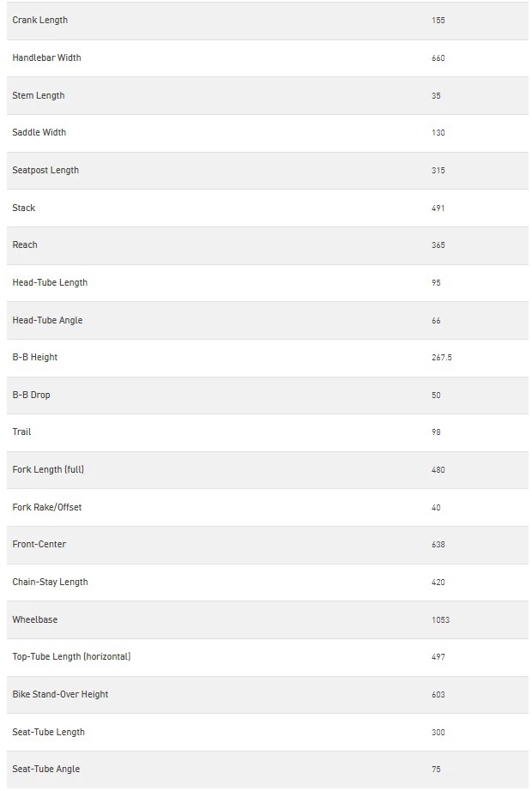Click the Top-Tube Length (horizontal) label
This screenshot has width=532, height=791.
pos(72,656)
